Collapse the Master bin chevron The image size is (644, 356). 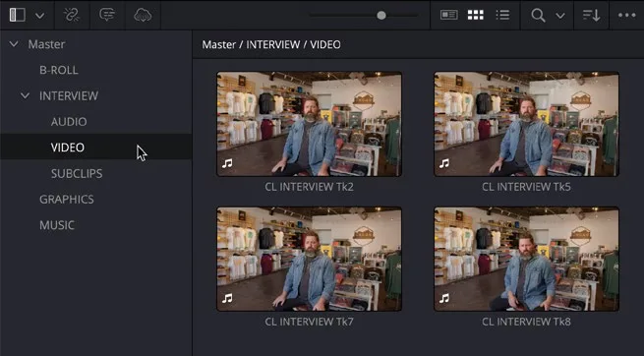14,43
